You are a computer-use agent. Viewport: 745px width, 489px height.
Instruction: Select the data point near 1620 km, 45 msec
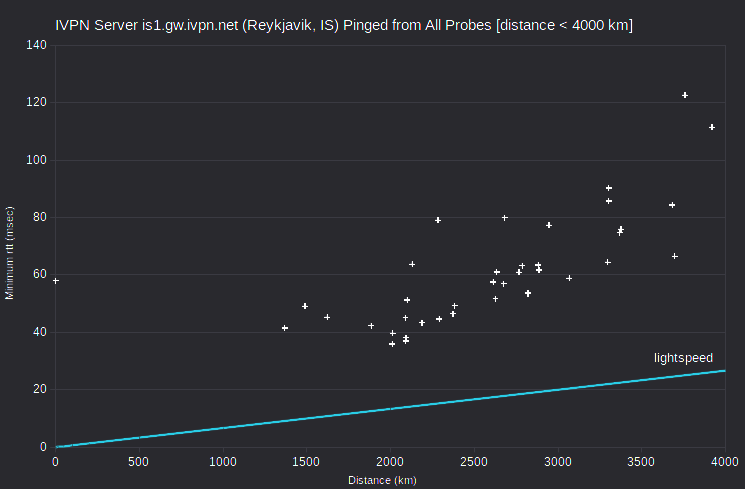coord(327,317)
